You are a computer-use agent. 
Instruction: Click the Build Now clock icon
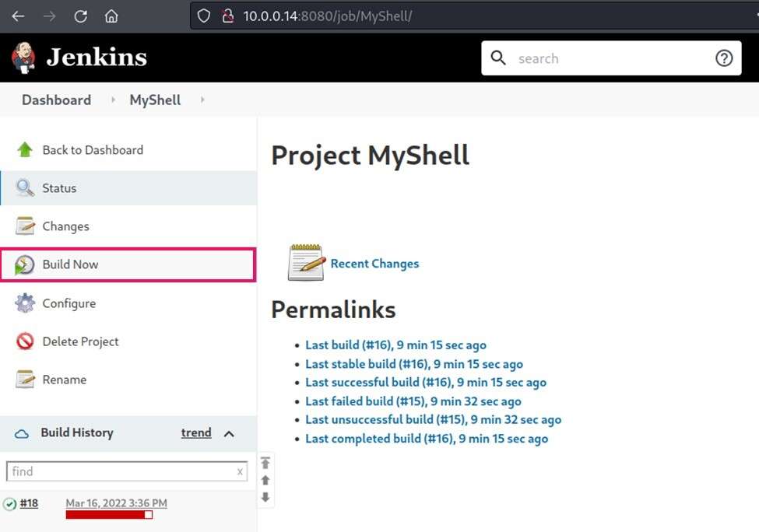pyautogui.click(x=24, y=264)
